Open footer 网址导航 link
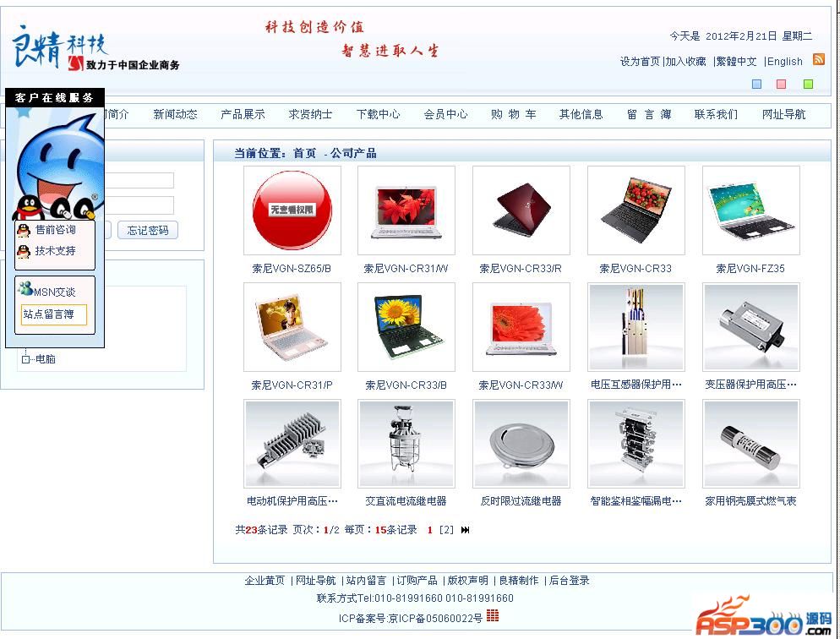 315,581
